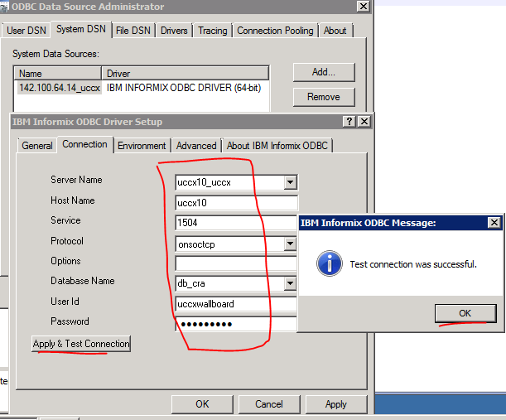The height and width of the screenshot is (420, 506).
Task: Click the System Data Sources label
Action: coord(55,54)
